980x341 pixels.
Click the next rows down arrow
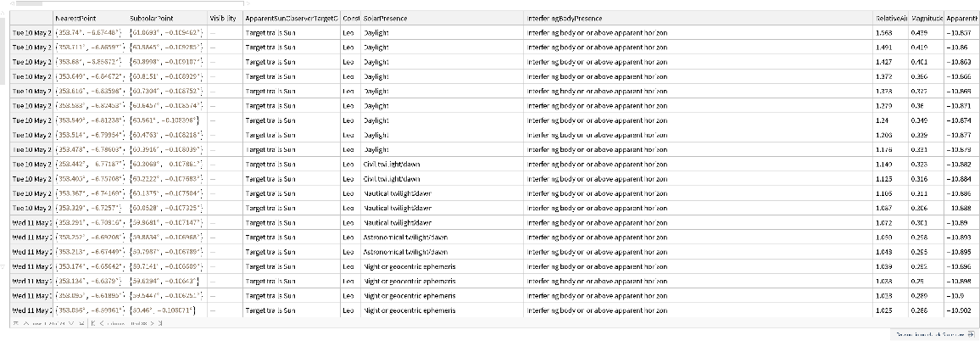click(70, 323)
